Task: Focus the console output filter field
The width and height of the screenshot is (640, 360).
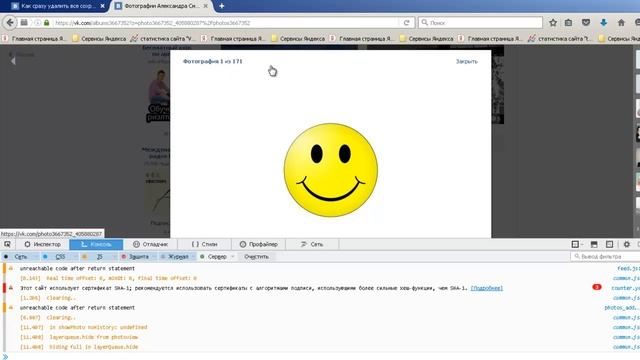Action: [605, 256]
